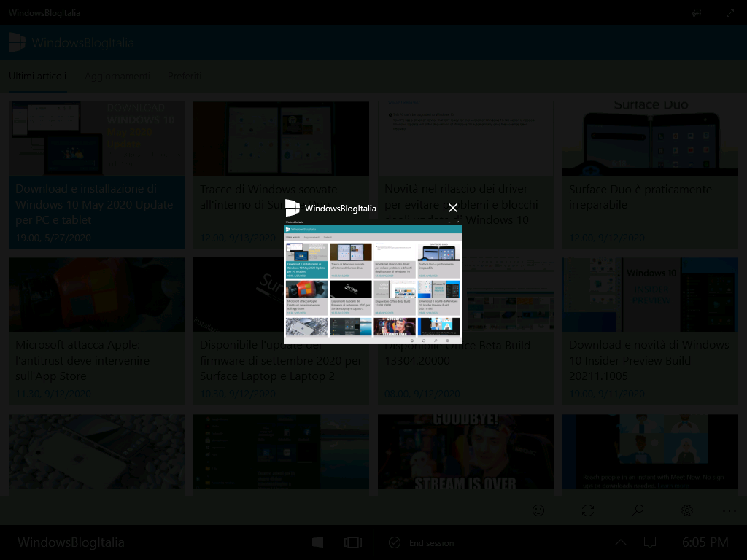
Task: Expand the system tray chevron
Action: pyautogui.click(x=620, y=542)
